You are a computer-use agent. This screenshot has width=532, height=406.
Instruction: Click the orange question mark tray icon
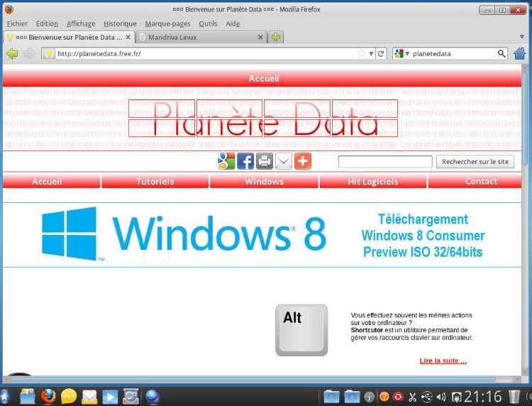pyautogui.click(x=384, y=396)
